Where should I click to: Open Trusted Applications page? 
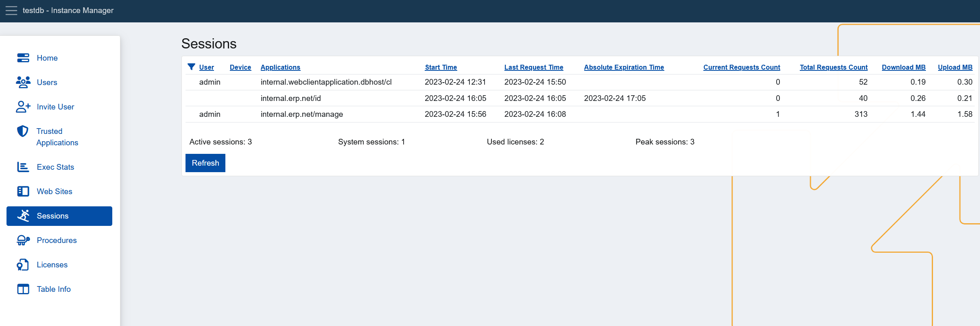coord(57,137)
